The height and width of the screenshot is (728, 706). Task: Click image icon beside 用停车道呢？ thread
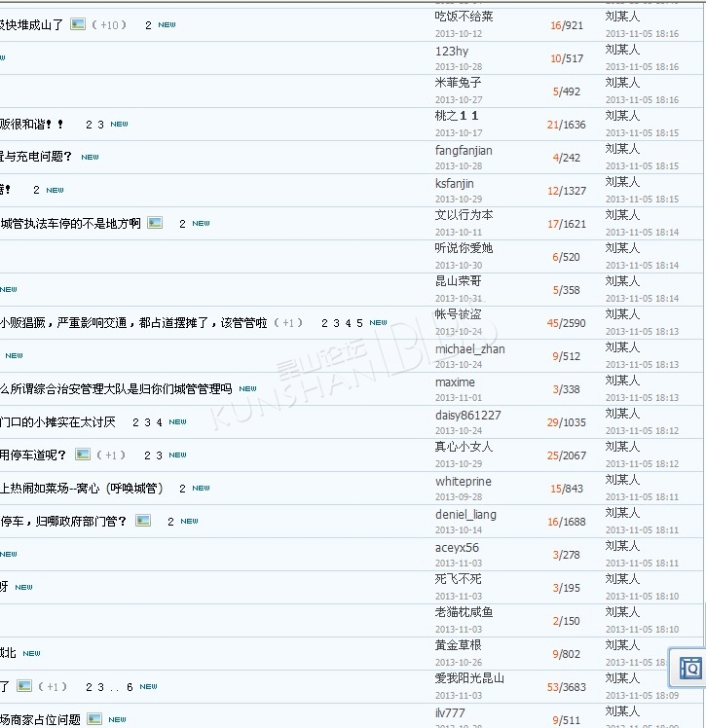tap(83, 455)
